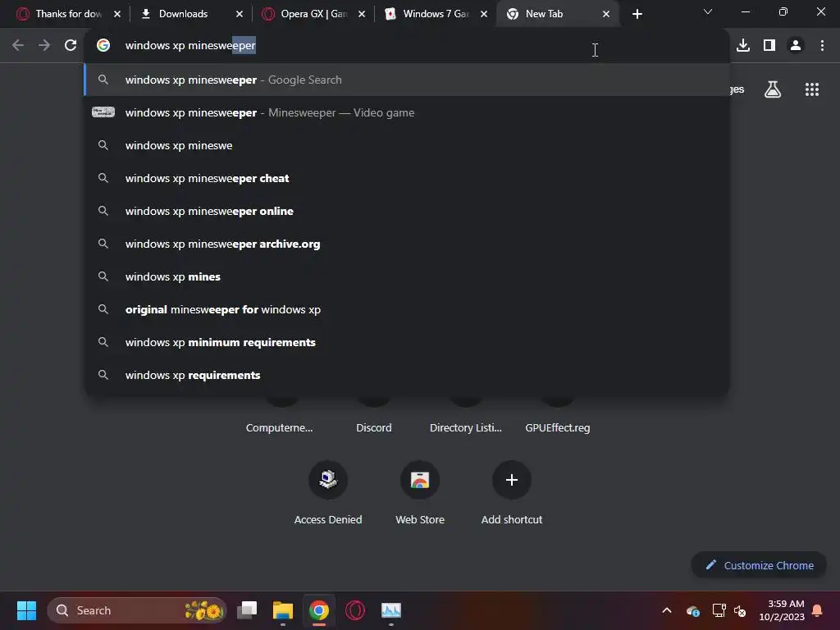Open File Explorer from taskbar
The width and height of the screenshot is (840, 630).
click(283, 610)
